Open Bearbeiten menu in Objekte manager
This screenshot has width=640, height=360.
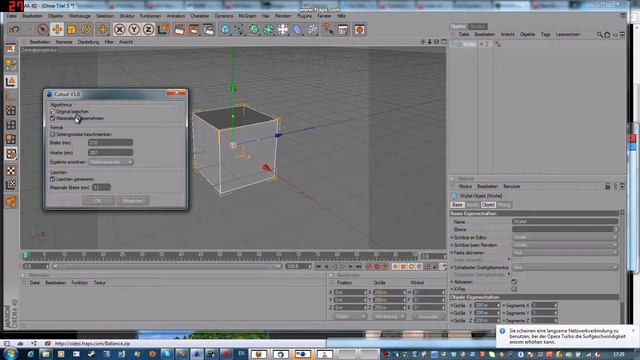[484, 35]
